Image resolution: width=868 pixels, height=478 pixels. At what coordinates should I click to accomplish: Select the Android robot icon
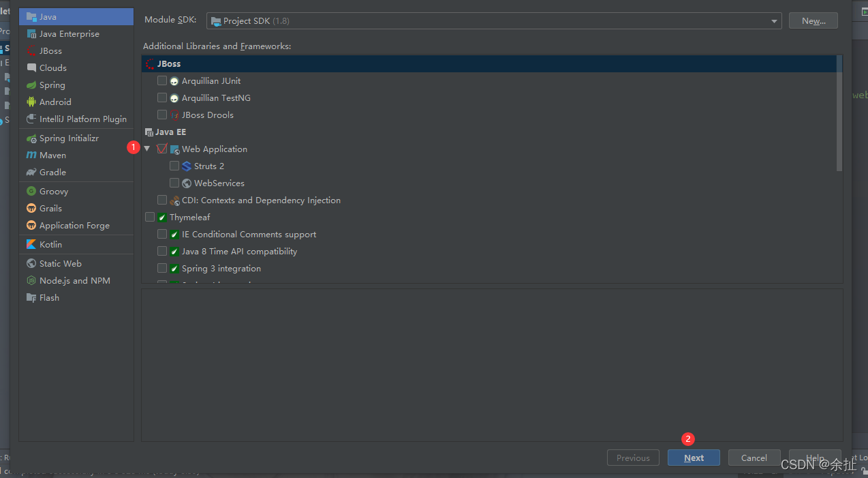click(31, 102)
